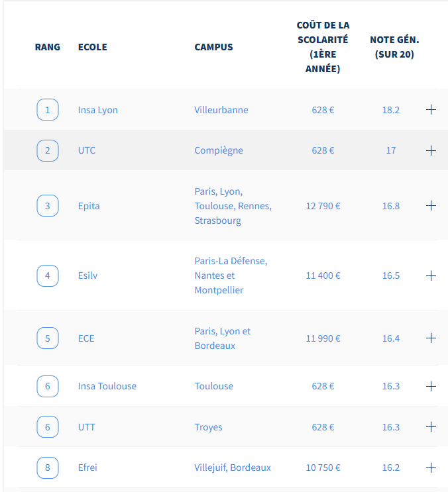This screenshot has height=492, width=448.
Task: Open the Epita school link
Action: pyautogui.click(x=89, y=206)
